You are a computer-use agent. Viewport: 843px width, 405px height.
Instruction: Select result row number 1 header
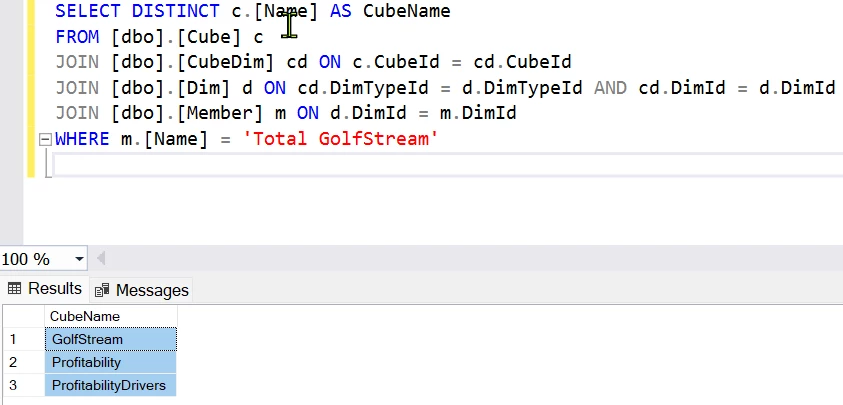click(23, 339)
